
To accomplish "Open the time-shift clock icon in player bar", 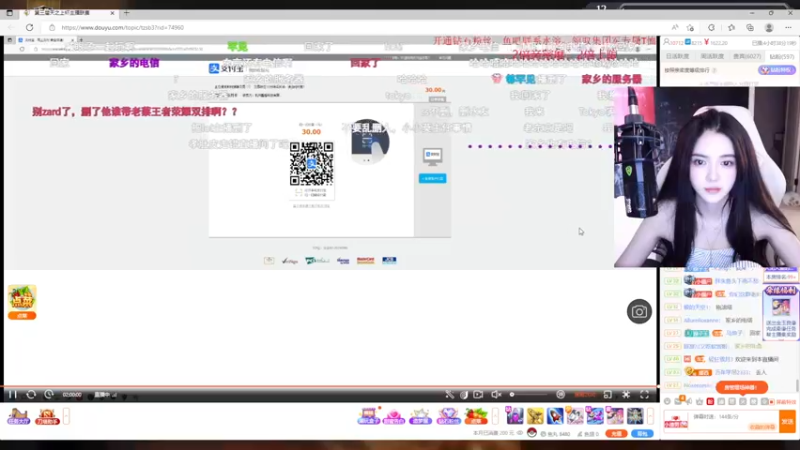I will click(x=48, y=394).
